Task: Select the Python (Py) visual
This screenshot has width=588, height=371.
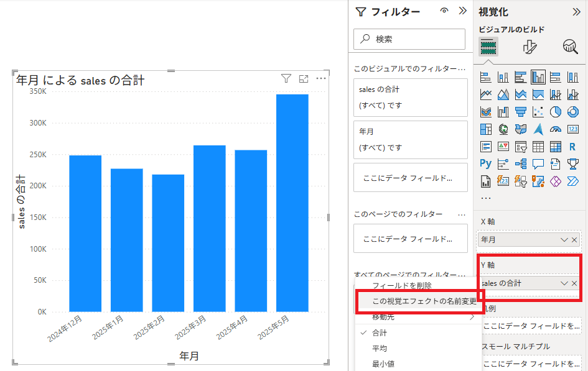Action: [x=485, y=164]
